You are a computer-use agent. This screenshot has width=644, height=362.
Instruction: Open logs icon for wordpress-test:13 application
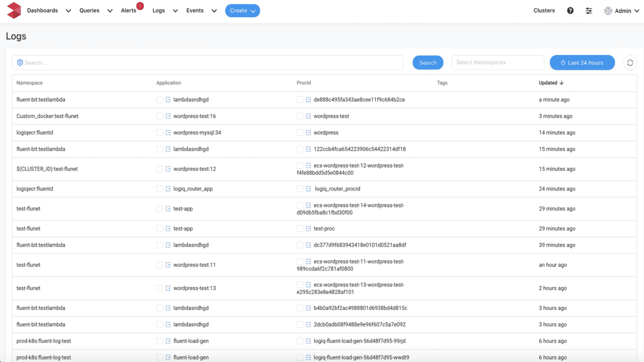tap(168, 288)
